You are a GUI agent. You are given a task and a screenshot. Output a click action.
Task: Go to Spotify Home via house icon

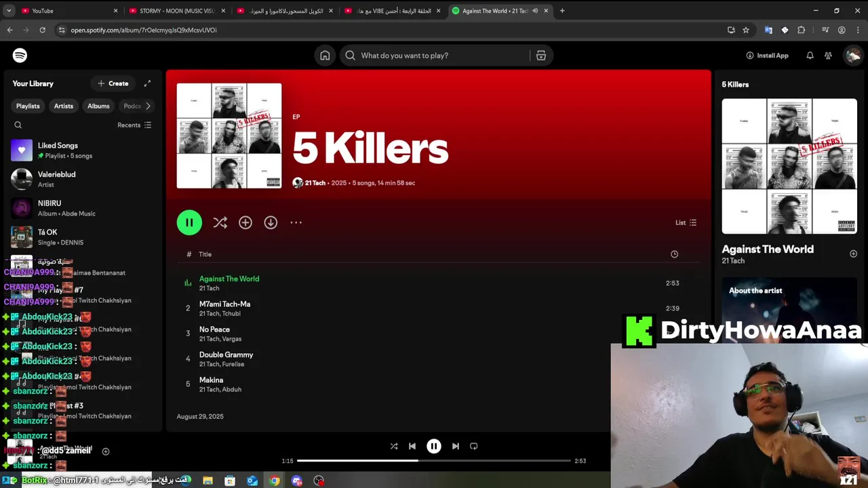(x=325, y=56)
